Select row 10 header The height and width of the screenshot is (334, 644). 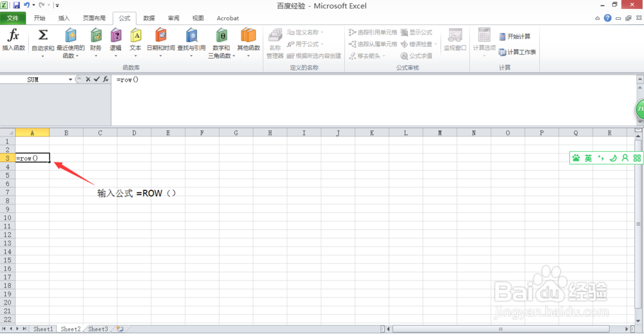[7, 218]
